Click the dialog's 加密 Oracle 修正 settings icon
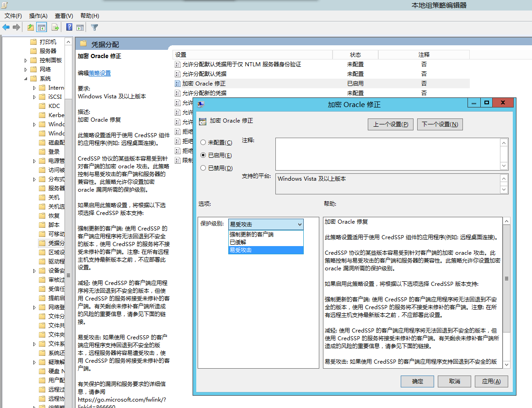This screenshot has width=532, height=408. point(203,121)
